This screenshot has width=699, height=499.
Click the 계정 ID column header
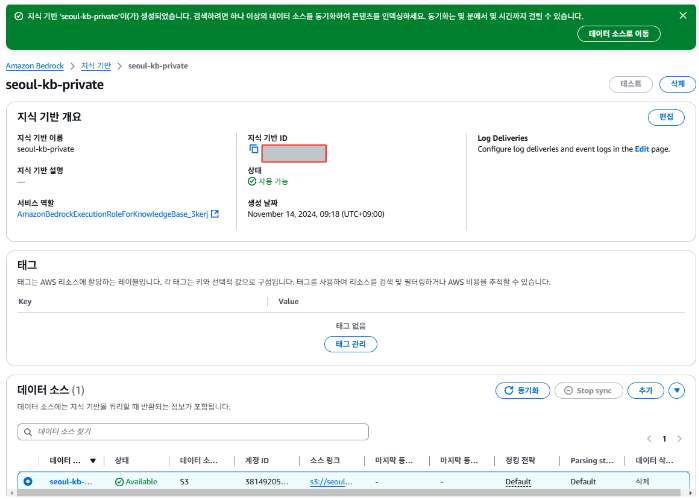point(257,460)
